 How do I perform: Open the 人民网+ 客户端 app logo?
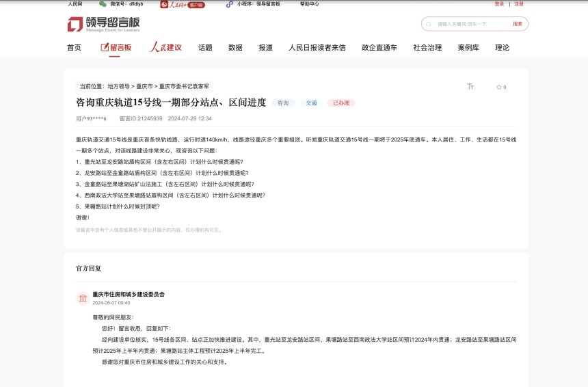(x=183, y=5)
